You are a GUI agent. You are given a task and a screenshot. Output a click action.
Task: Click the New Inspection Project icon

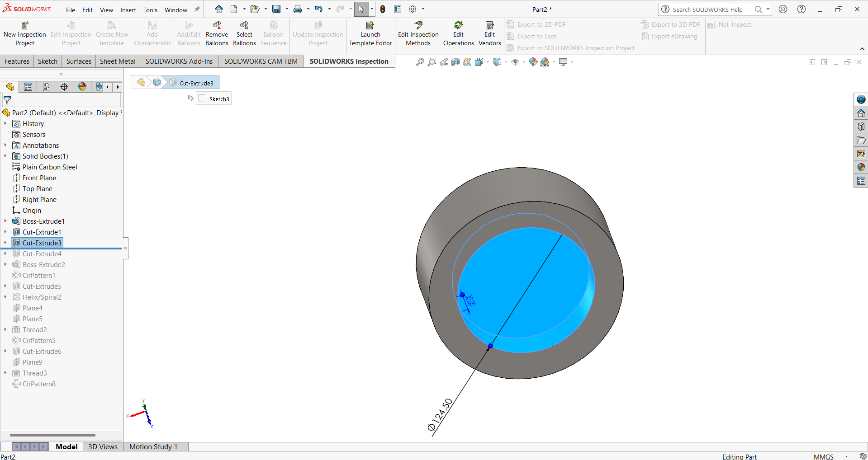tap(25, 26)
